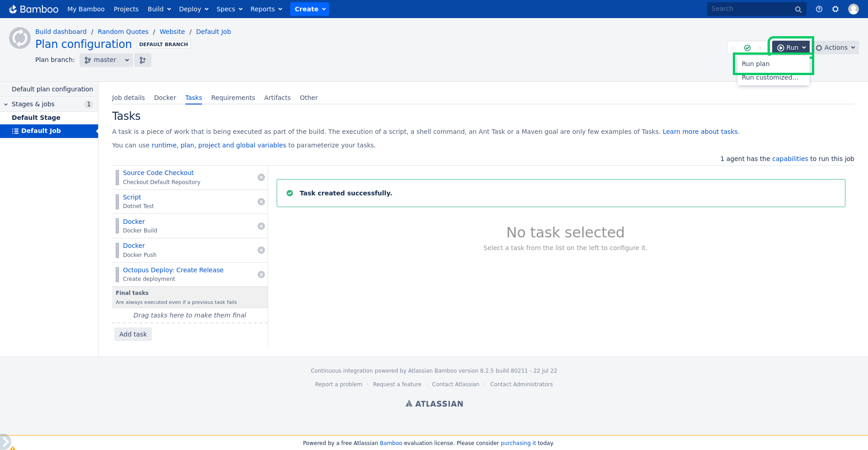Screen dimensions: 868x450
Task: Click the create plan branch icon
Action: point(143,60)
